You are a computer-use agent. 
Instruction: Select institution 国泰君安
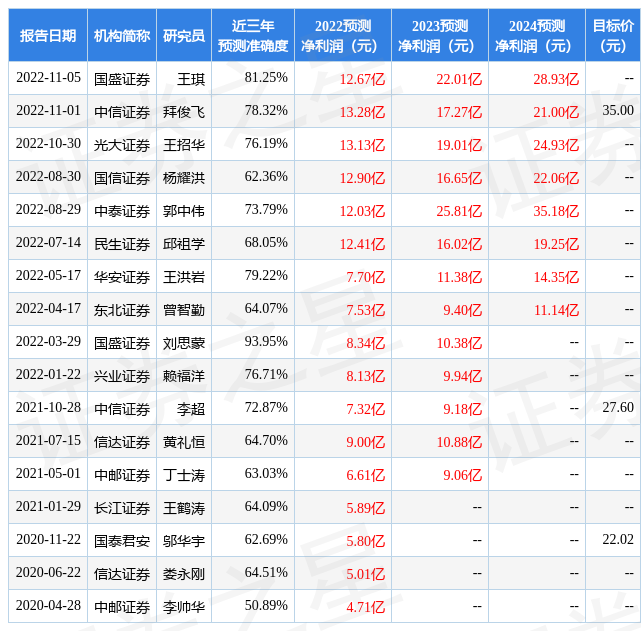click(122, 541)
